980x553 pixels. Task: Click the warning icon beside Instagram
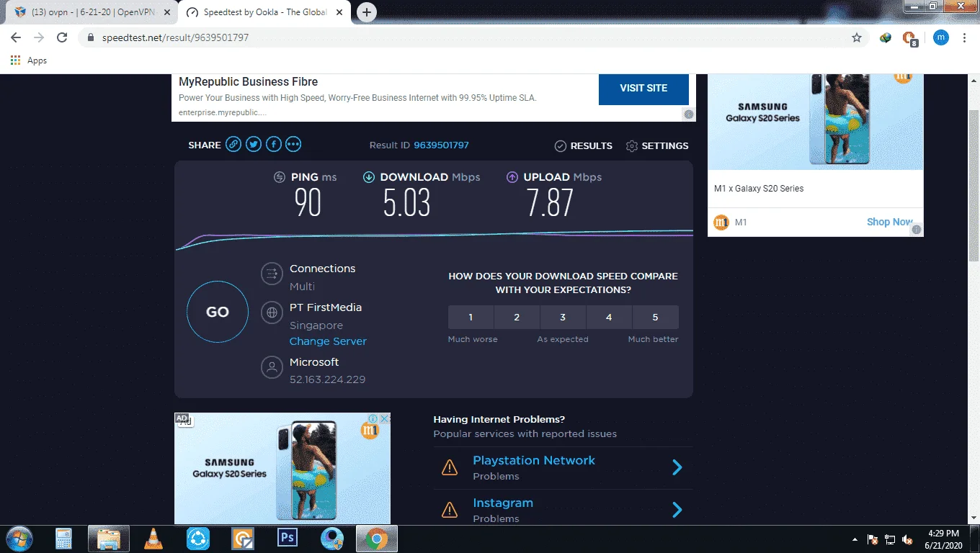450,510
